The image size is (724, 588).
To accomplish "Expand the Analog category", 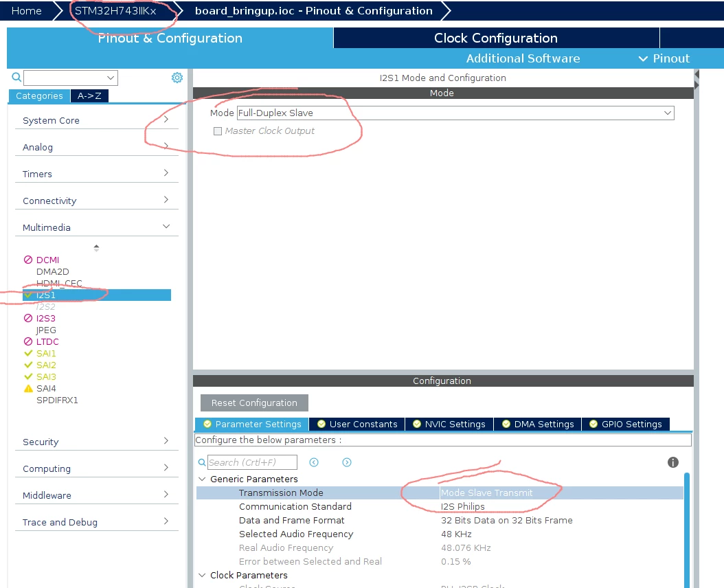I will 96,147.
